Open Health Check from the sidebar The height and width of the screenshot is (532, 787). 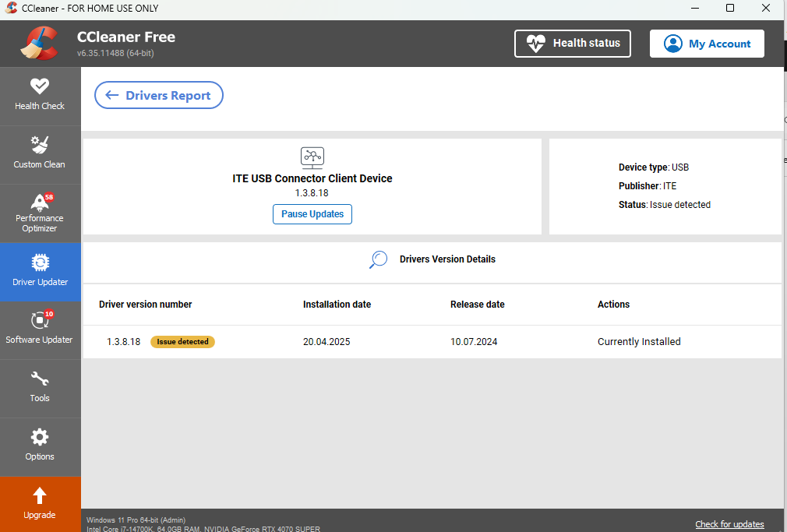click(x=40, y=95)
